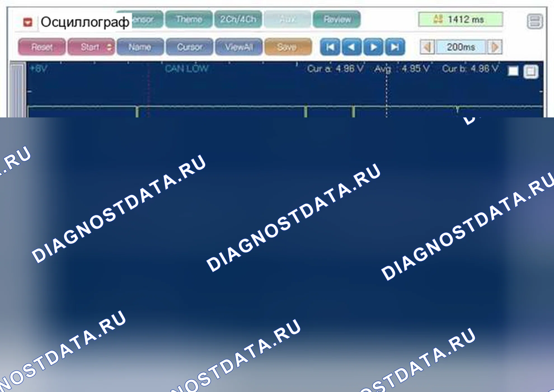Click the Start button up/down arrows
This screenshot has width=554, height=392.
click(x=109, y=47)
